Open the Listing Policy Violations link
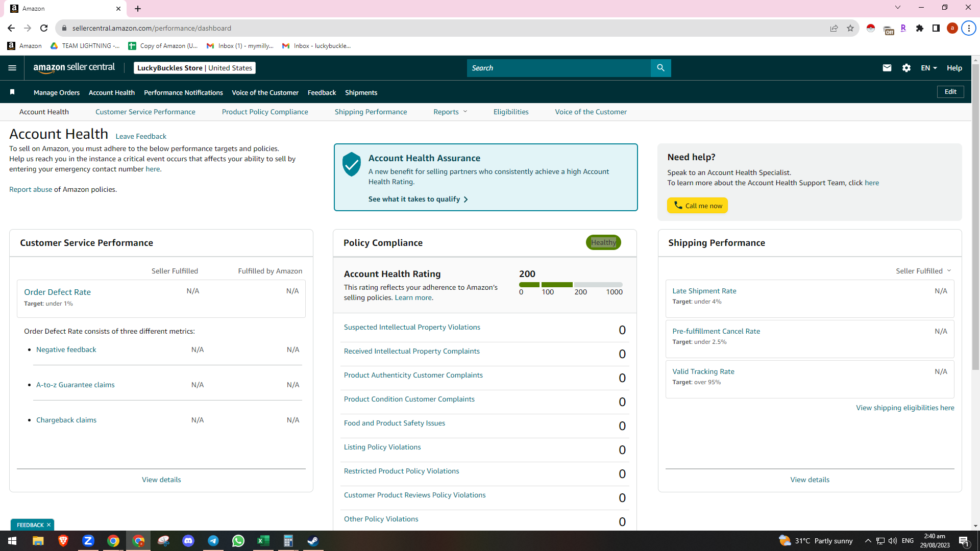 point(382,447)
